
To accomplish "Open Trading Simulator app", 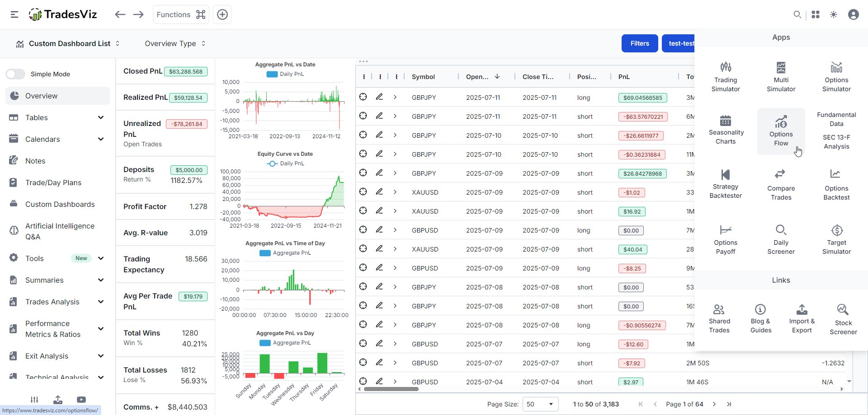I will [726, 77].
